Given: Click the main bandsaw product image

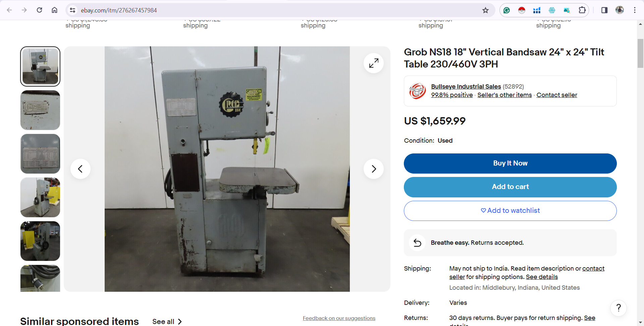Looking at the screenshot, I should [x=227, y=169].
